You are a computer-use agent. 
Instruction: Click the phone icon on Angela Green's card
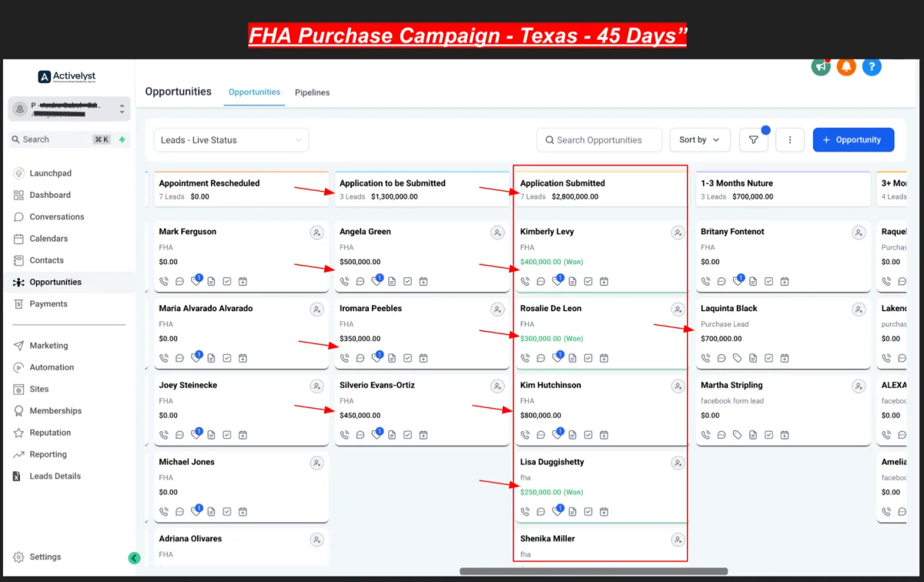344,282
